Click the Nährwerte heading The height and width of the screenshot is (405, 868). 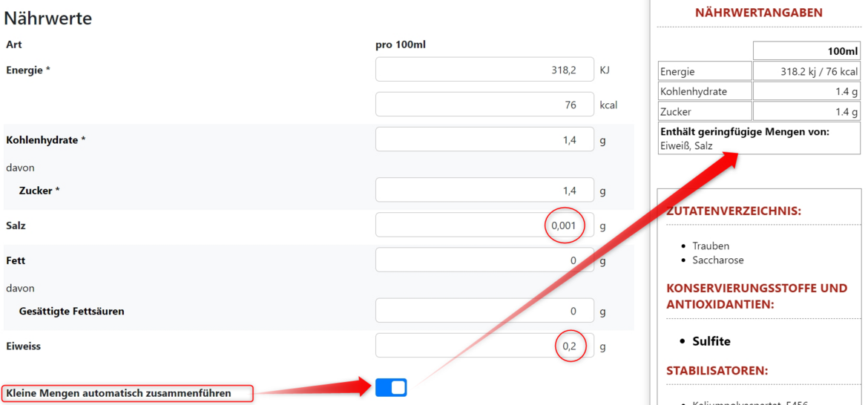pyautogui.click(x=47, y=19)
